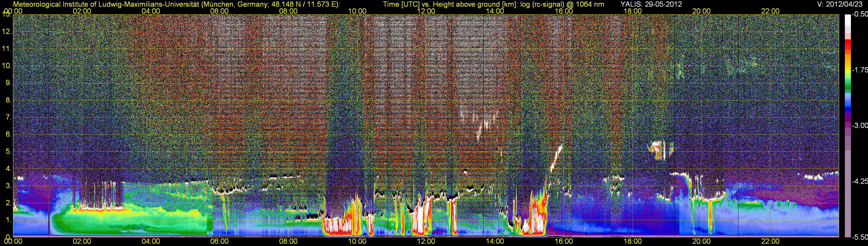The height and width of the screenshot is (246, 868).
Task: Click 22:00 on the bottom time axis
Action: click(770, 241)
